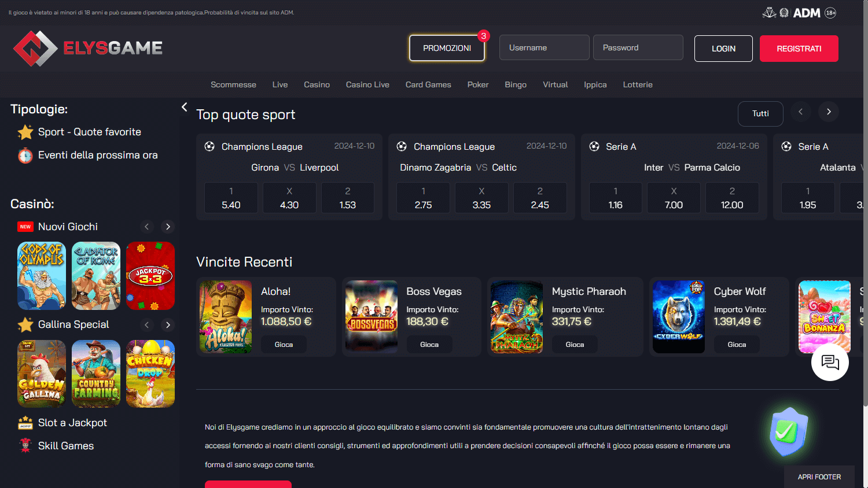Open Golden Gallina game thumbnail
868x488 pixels.
(42, 374)
